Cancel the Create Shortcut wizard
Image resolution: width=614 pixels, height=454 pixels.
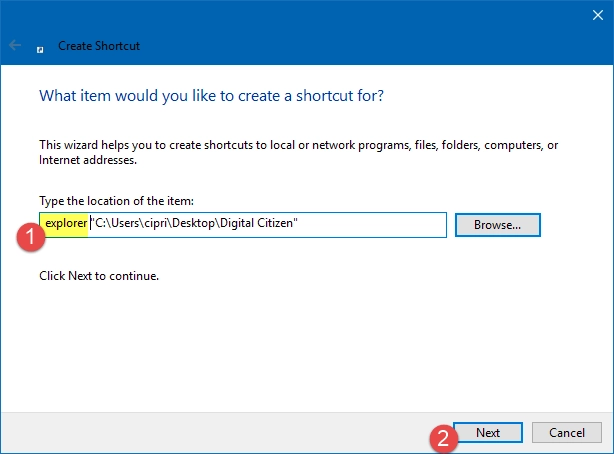coord(567,432)
